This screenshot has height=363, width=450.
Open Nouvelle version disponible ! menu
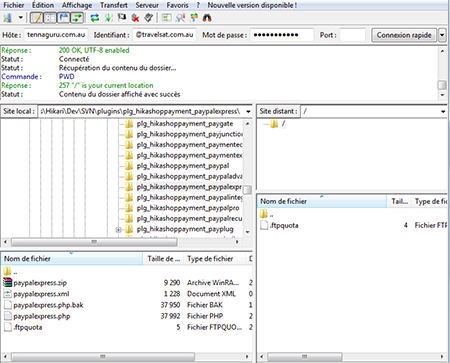coord(252,5)
